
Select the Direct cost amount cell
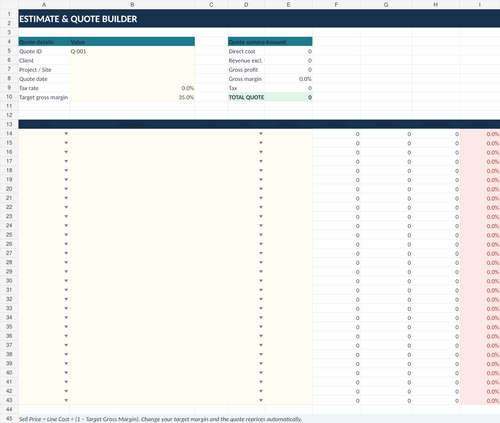(288, 51)
